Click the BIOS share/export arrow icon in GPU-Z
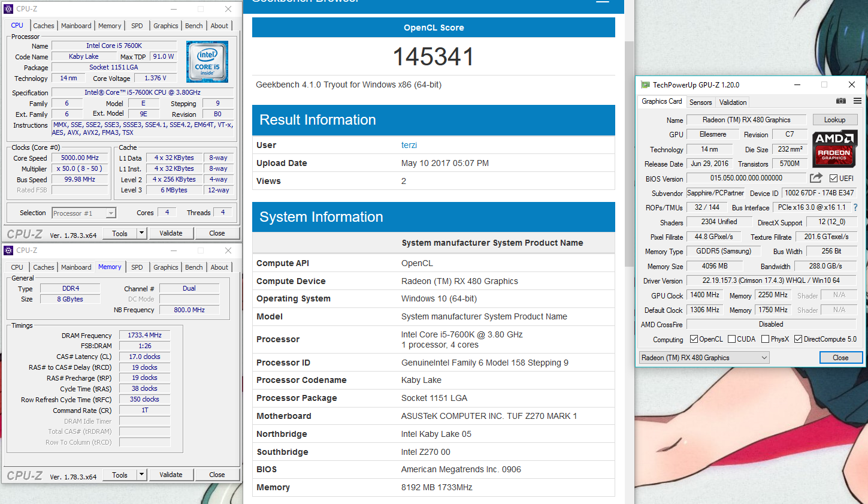 pos(816,178)
